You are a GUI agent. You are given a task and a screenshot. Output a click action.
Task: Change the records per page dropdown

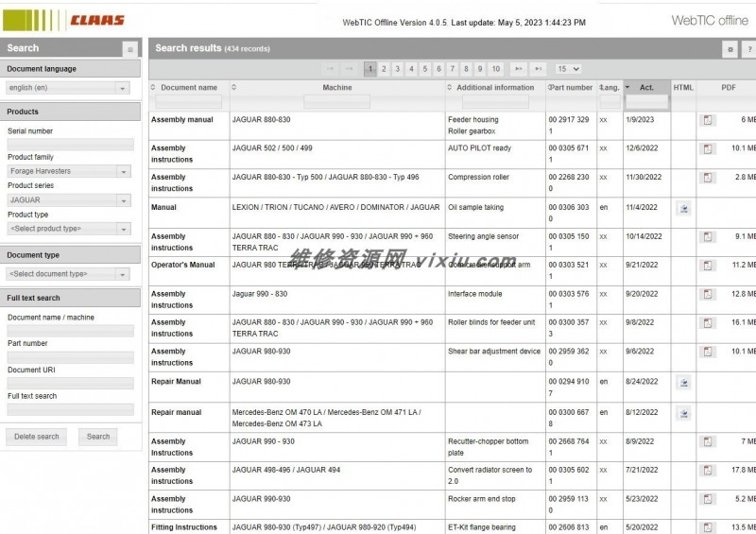point(568,69)
